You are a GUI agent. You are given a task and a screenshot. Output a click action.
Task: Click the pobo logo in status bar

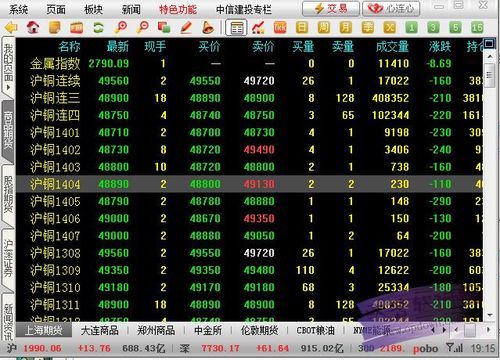click(x=425, y=349)
